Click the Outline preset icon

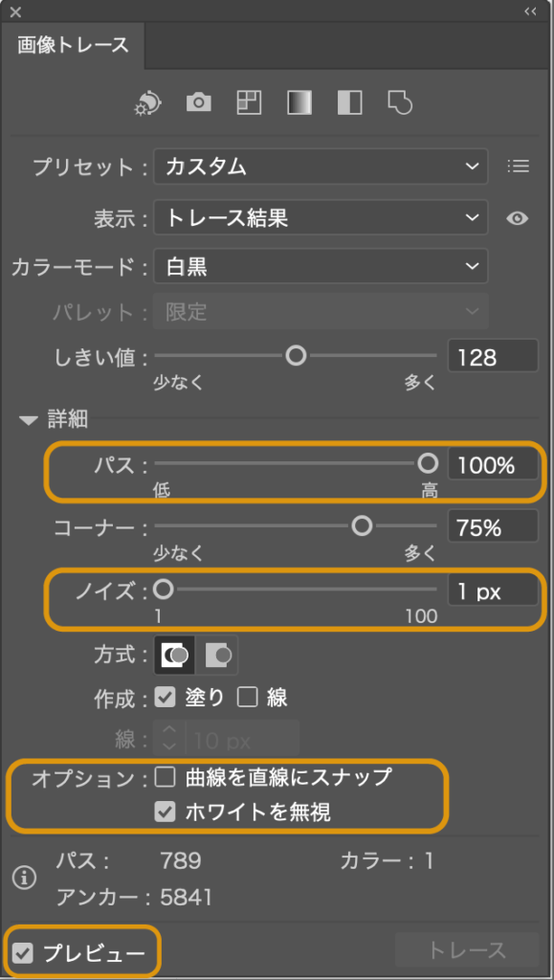(400, 101)
